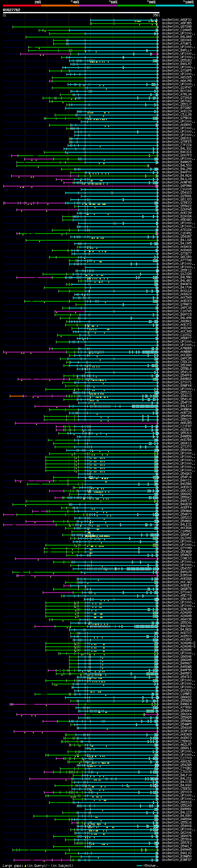Click hit label UniRef100_B4LEI4

pos(177,406)
